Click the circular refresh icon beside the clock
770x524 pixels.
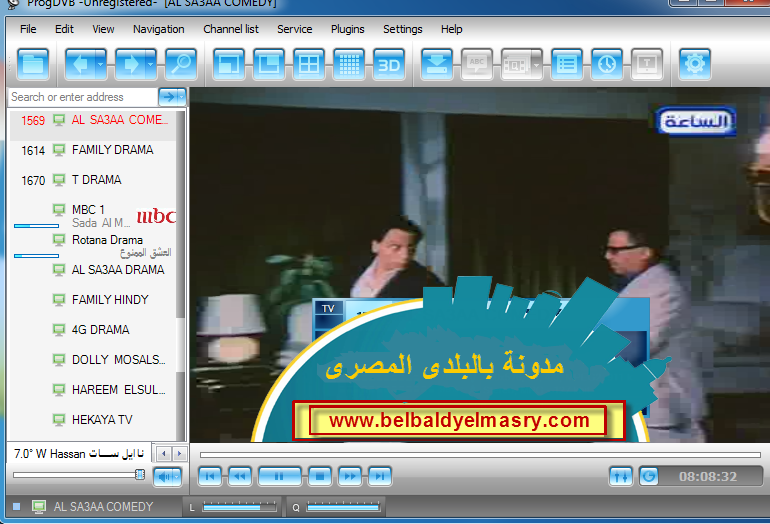649,476
